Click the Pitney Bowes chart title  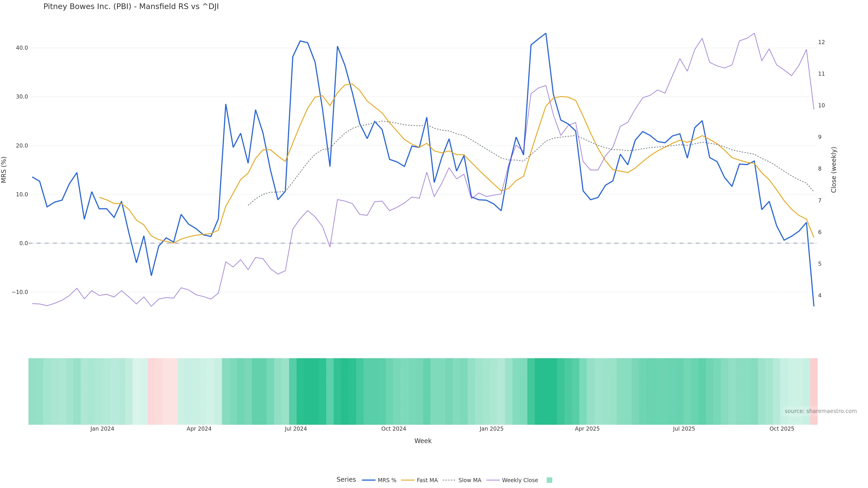[131, 7]
